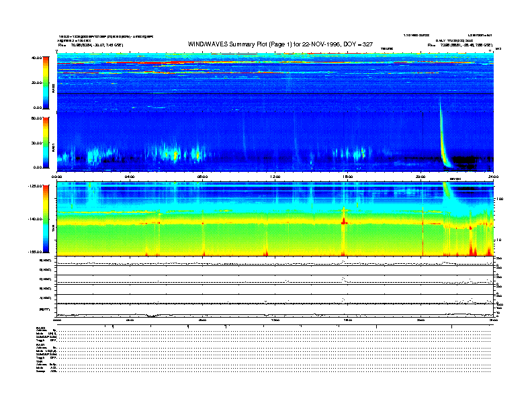Screen dimensions: 532x411
Task: Click the bottom line plot's axis label
Action: tap(45, 310)
